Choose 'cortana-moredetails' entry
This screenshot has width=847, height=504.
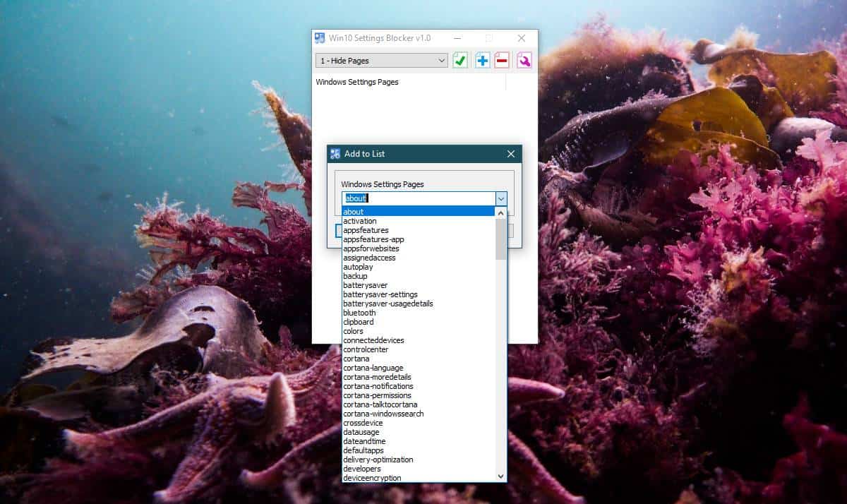pyautogui.click(x=419, y=377)
